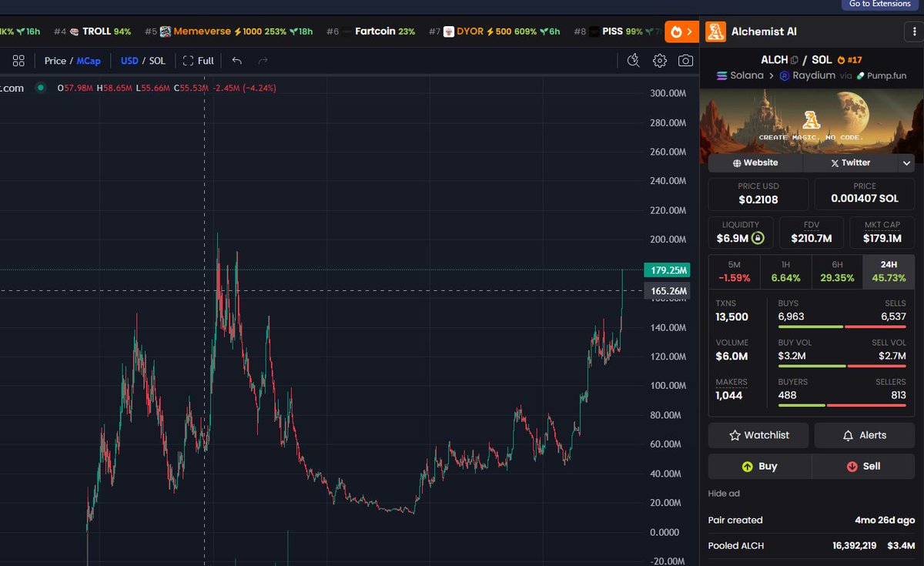Click the red down-arrow icon on Sell

pos(852,467)
